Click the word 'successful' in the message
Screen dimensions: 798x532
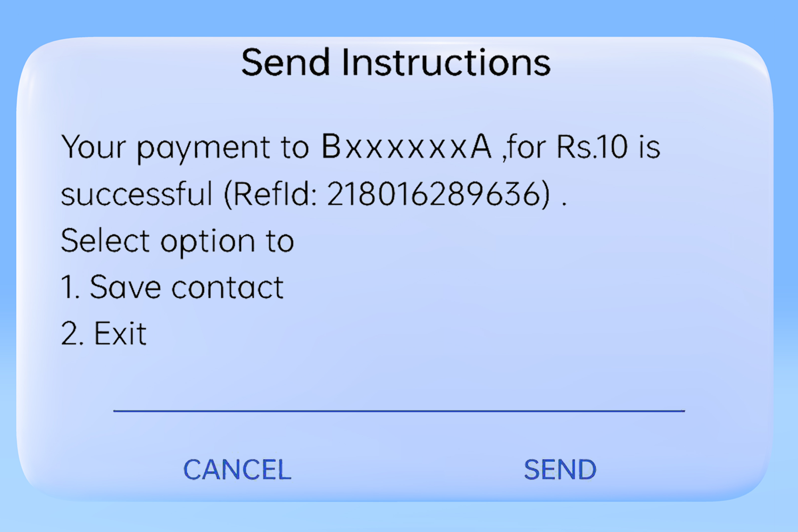pyautogui.click(x=137, y=194)
